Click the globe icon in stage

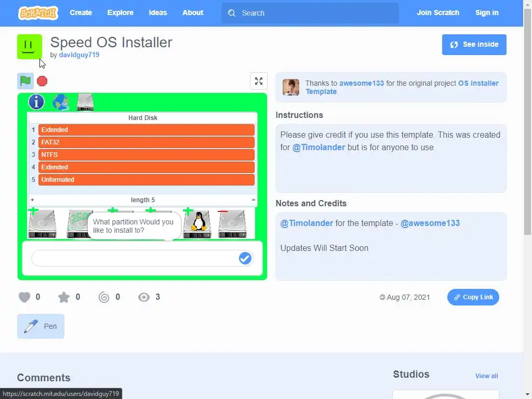[61, 102]
